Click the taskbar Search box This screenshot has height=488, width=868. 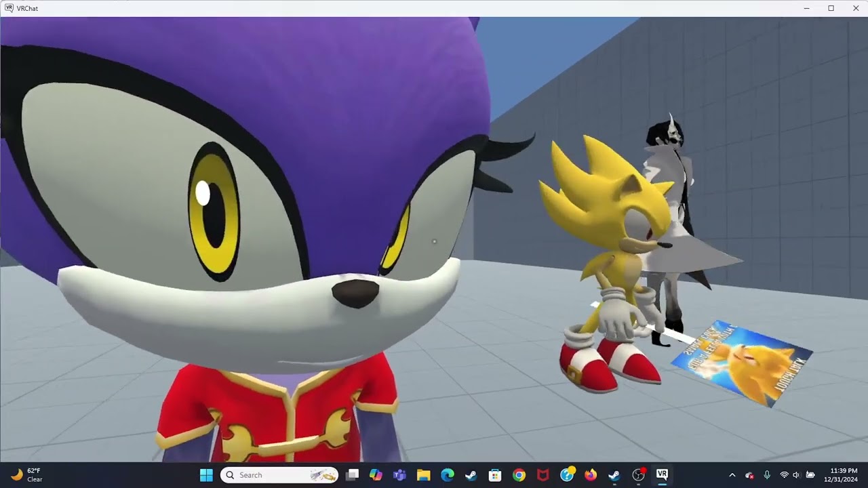pos(279,475)
